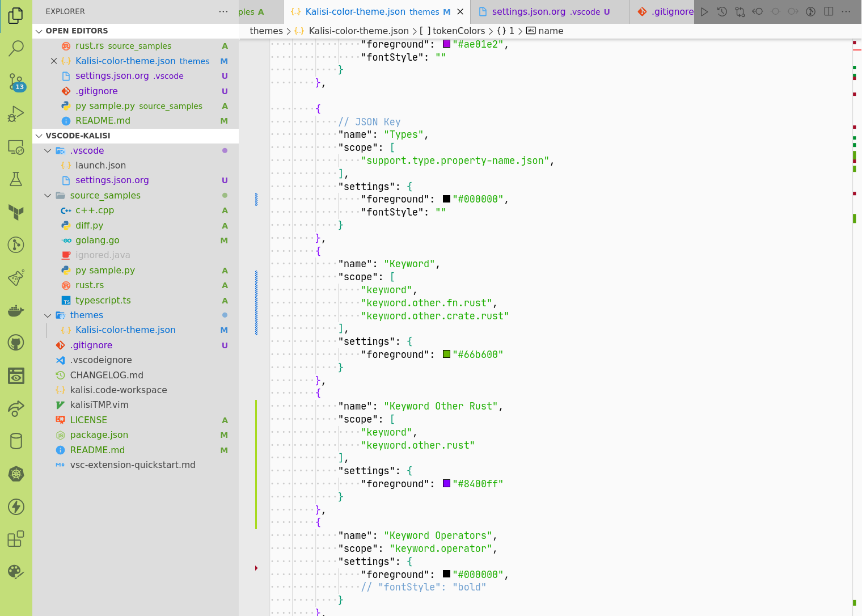Open the Terraform extension view
This screenshot has width=862, height=616.
[x=16, y=212]
